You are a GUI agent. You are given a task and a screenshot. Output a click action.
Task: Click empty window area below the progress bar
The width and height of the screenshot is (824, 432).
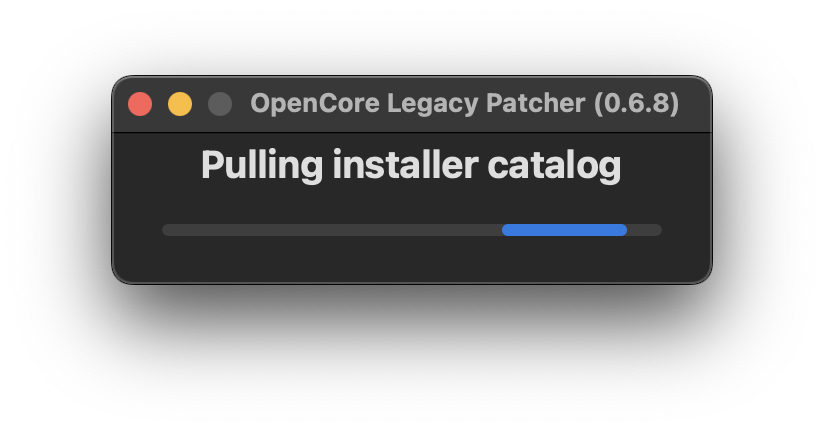pos(411,262)
